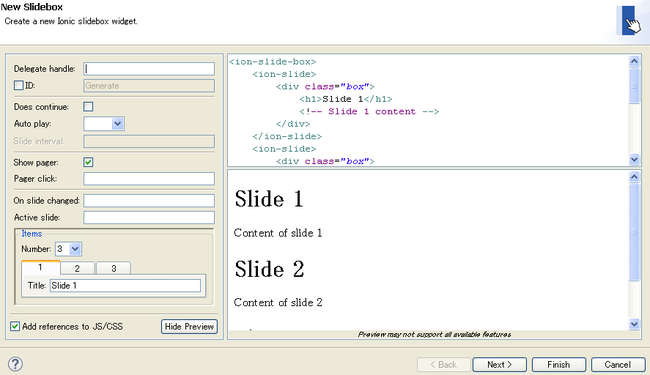Screen dimensions: 650x375
Task: Click preview pane vertical scrollbar thumb
Action: point(634,232)
